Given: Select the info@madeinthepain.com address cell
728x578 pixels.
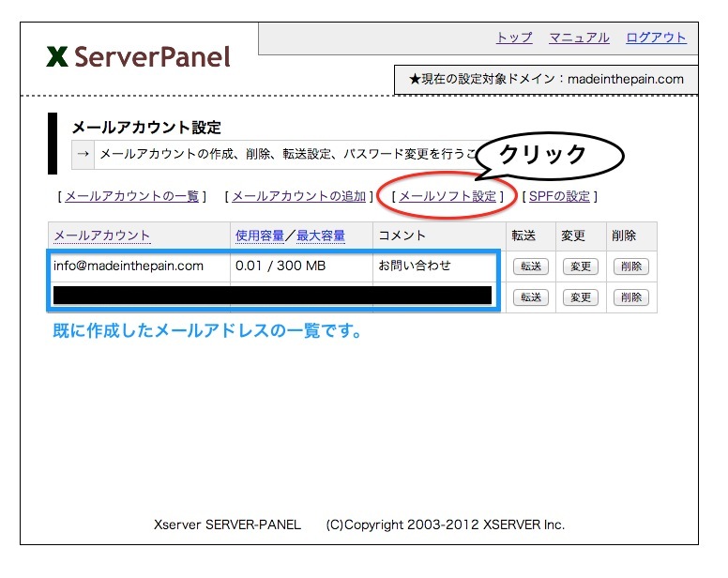Looking at the screenshot, I should coord(129,266).
